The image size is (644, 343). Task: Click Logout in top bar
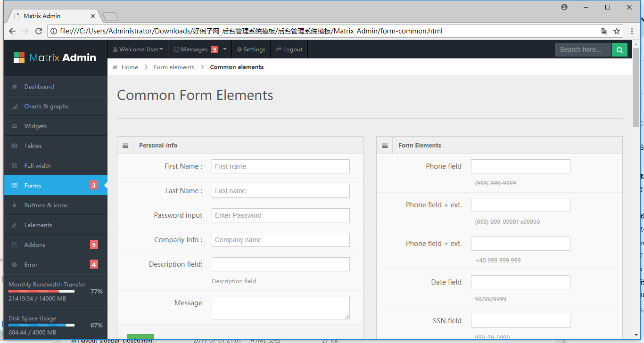pyautogui.click(x=289, y=49)
